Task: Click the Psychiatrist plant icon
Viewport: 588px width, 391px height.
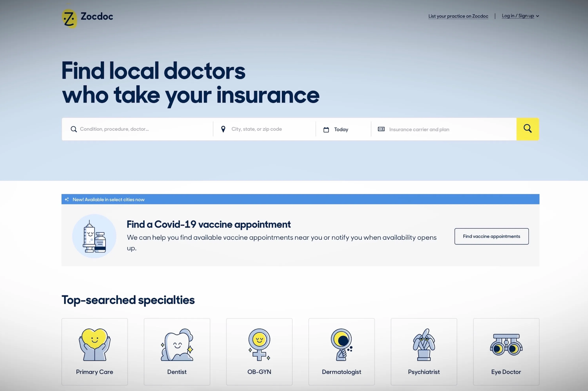Action: pyautogui.click(x=424, y=344)
